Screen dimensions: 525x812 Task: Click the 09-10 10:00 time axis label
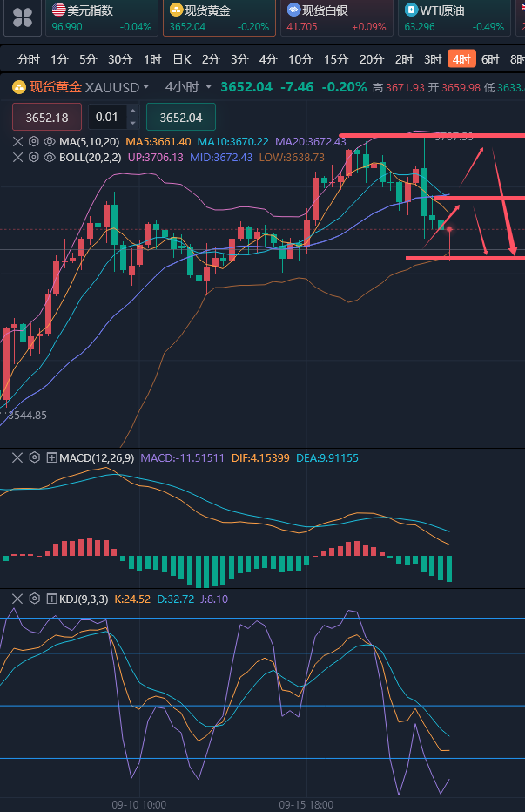[139, 804]
